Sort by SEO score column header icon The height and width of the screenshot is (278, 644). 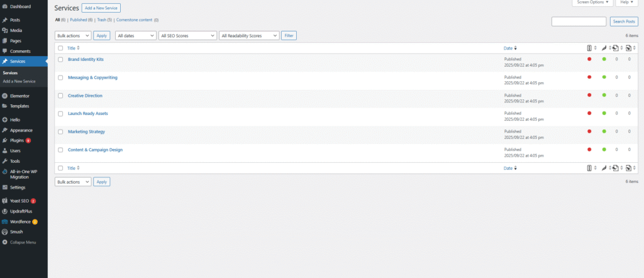pos(589,48)
